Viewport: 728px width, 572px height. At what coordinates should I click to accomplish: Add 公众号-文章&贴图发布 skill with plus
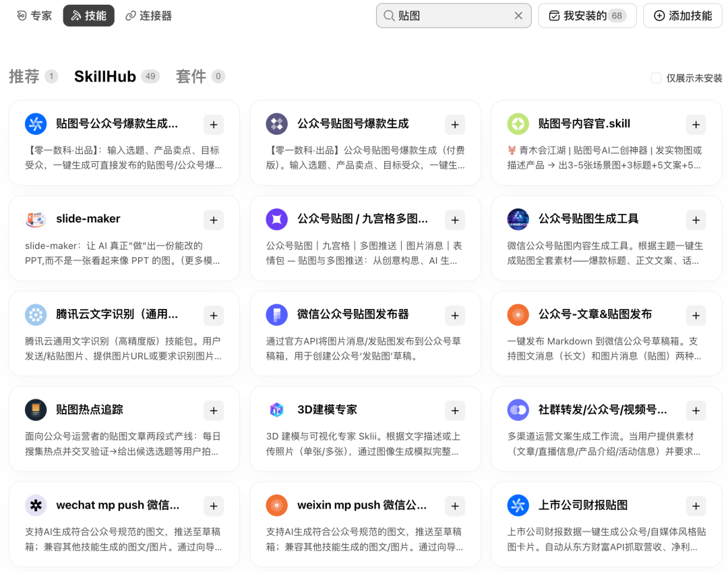coord(696,316)
